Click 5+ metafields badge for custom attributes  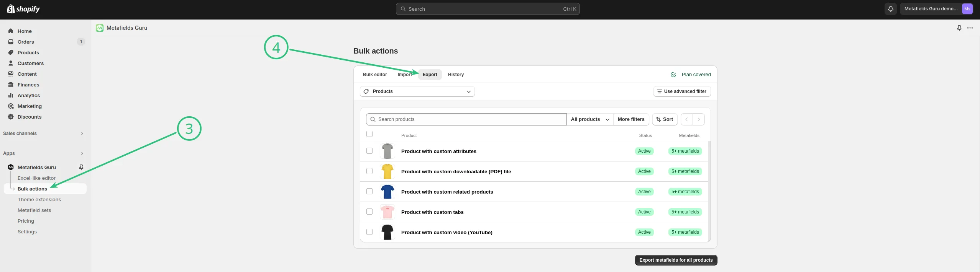point(685,151)
